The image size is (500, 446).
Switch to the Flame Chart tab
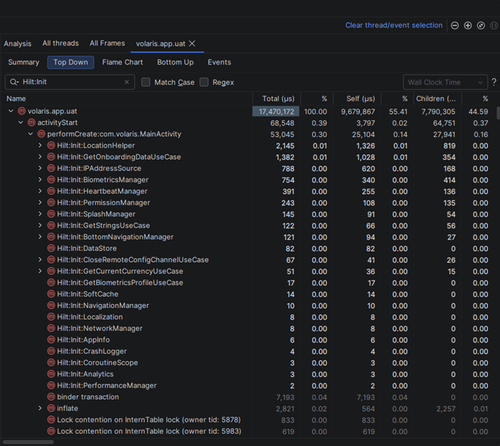tap(122, 62)
